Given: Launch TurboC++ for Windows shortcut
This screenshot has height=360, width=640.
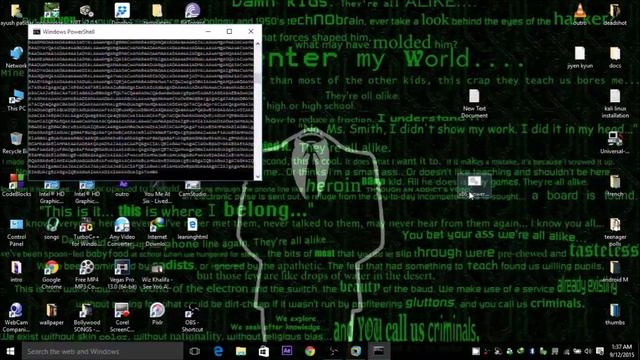Looking at the screenshot, I should (86, 232).
